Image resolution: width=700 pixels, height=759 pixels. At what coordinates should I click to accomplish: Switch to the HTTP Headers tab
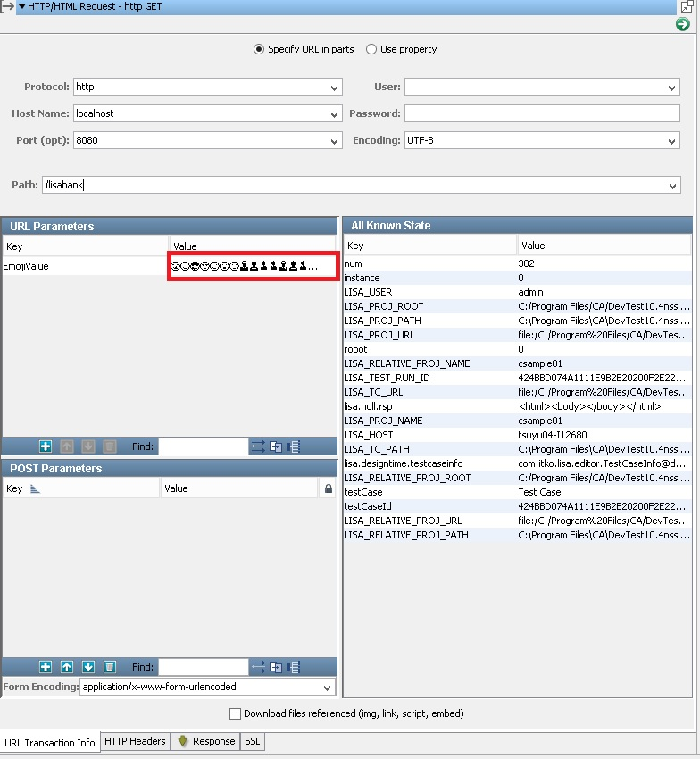[x=135, y=741]
